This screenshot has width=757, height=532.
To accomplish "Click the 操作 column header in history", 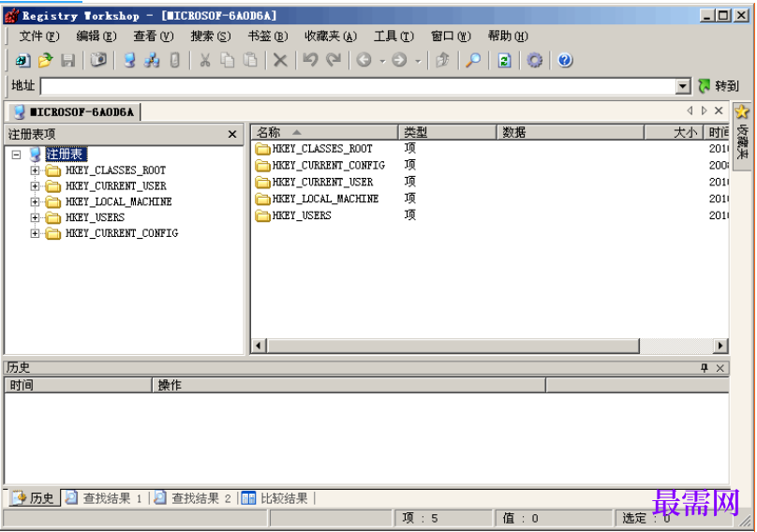I will (x=349, y=385).
